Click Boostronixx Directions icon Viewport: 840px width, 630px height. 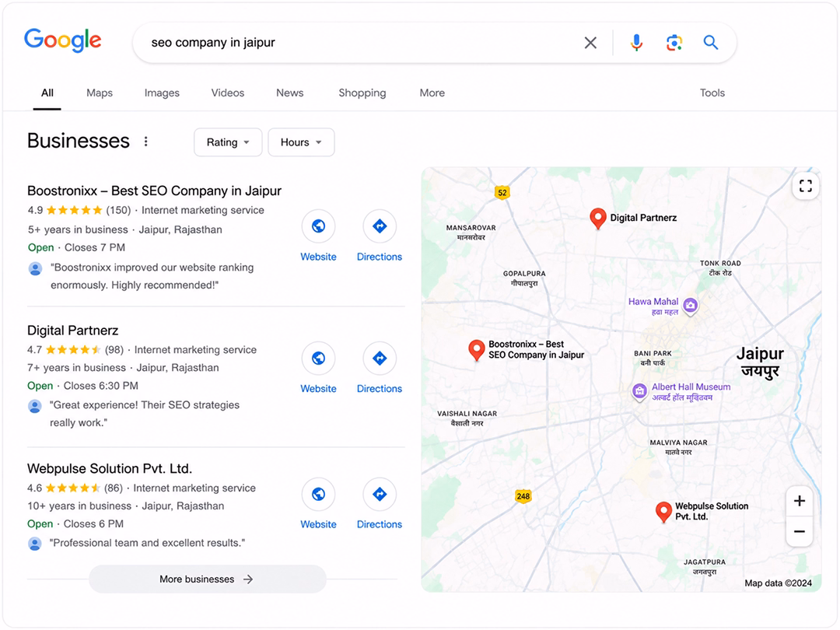click(x=380, y=226)
